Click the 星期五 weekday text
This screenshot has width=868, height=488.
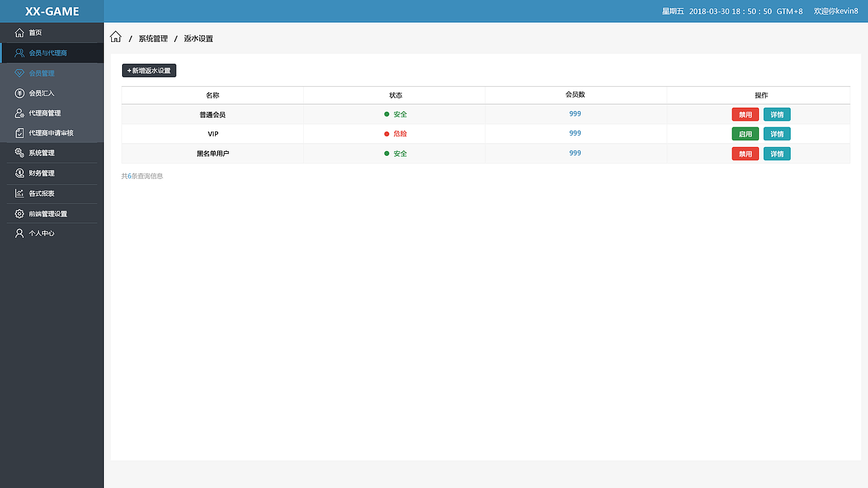pos(673,12)
